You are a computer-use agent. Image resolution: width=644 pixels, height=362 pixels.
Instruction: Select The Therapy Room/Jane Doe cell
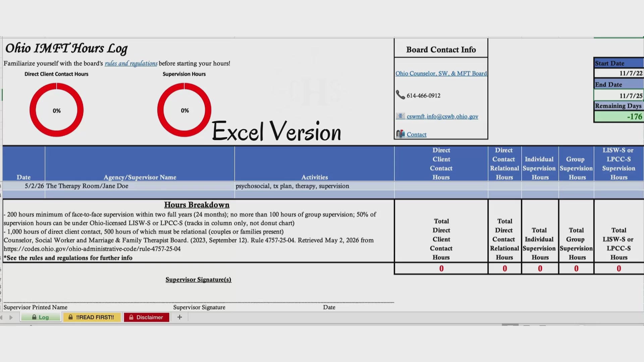[140, 186]
